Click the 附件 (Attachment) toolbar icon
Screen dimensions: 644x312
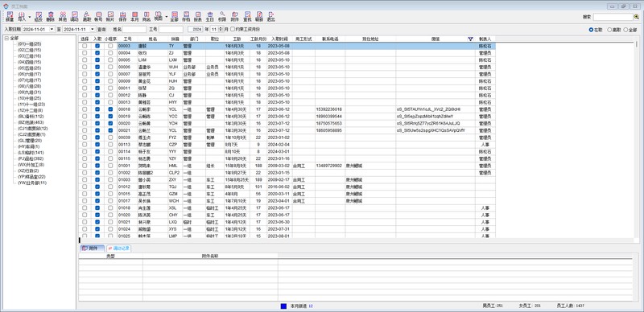coord(234,16)
